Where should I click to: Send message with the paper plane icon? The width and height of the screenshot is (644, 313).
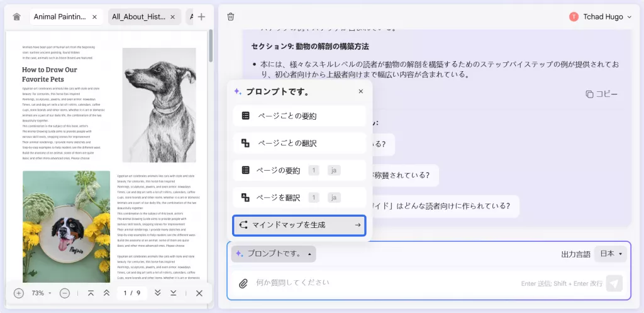click(614, 283)
